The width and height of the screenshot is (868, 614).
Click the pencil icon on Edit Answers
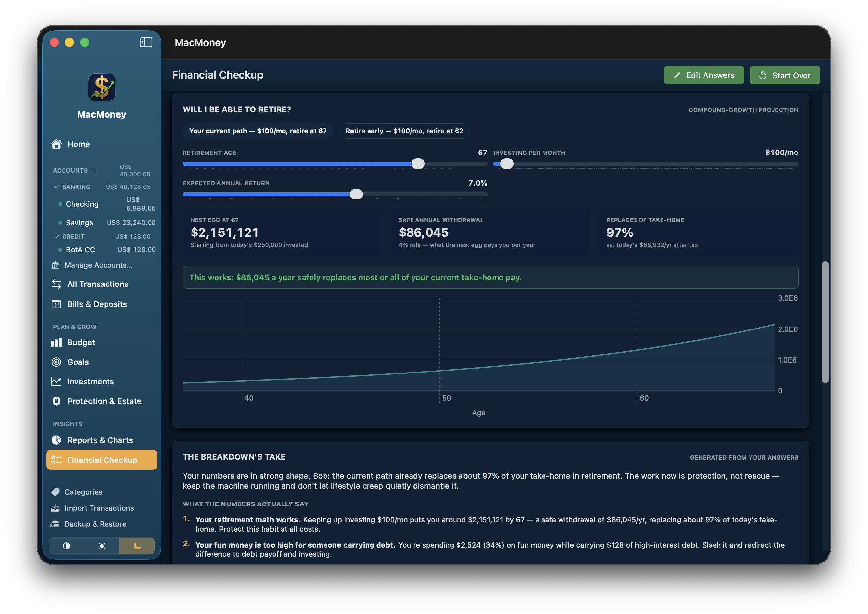[x=677, y=76]
